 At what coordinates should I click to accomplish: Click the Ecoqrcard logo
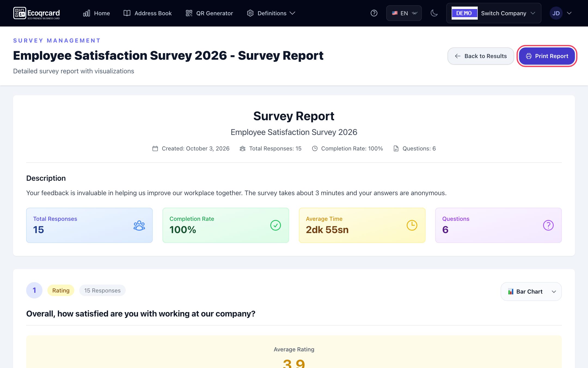pos(36,13)
